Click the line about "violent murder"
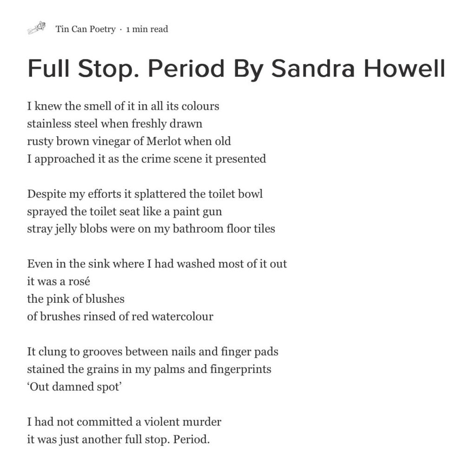 pyautogui.click(x=124, y=422)
